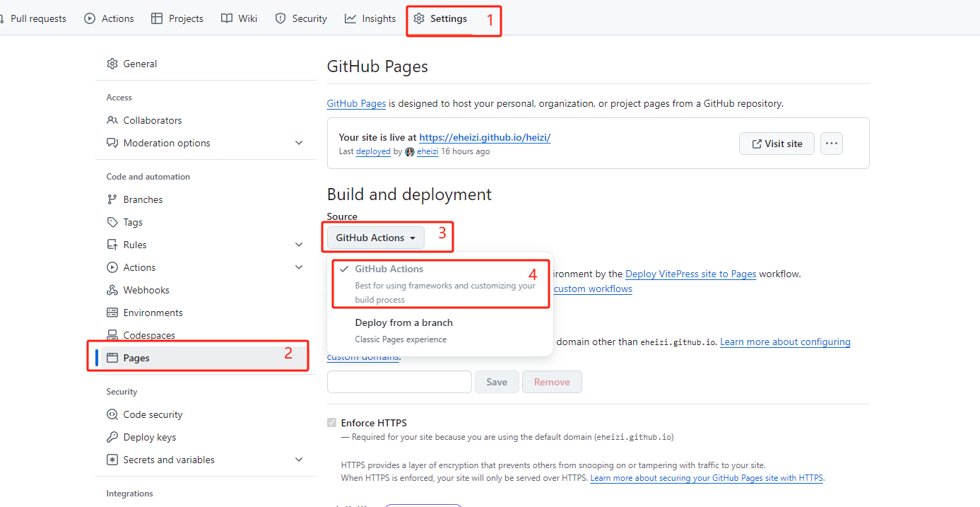This screenshot has width=980, height=507.
Task: Select the Branches settings item
Action: [143, 199]
